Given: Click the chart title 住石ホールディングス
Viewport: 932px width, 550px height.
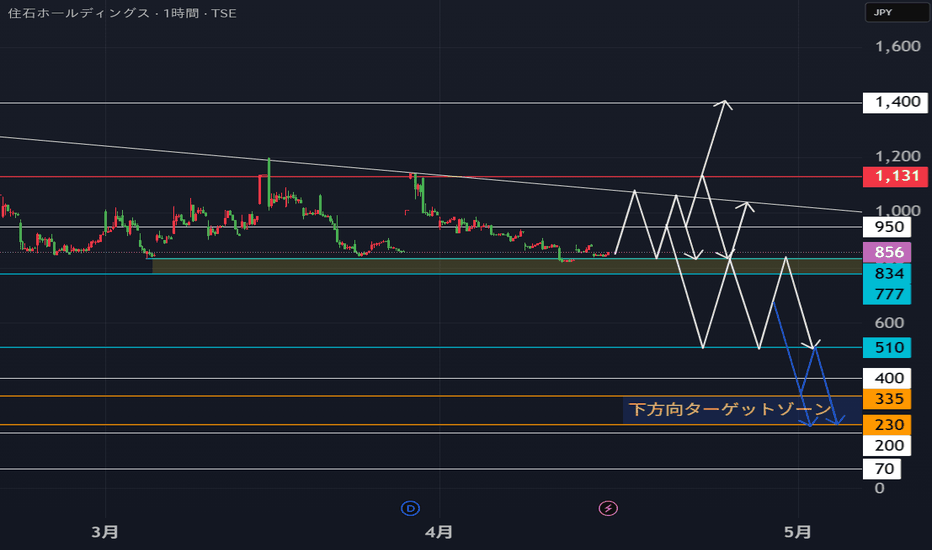Looking at the screenshot, I should coord(78,13).
